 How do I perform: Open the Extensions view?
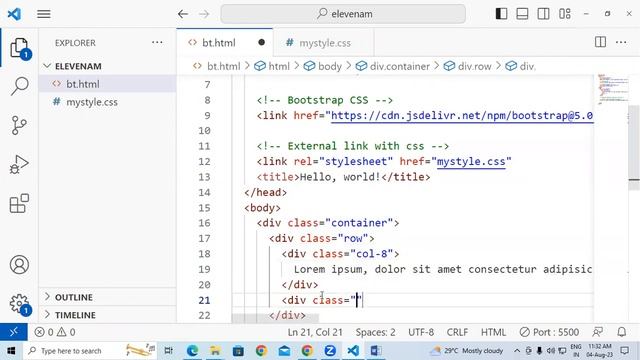click(19, 203)
